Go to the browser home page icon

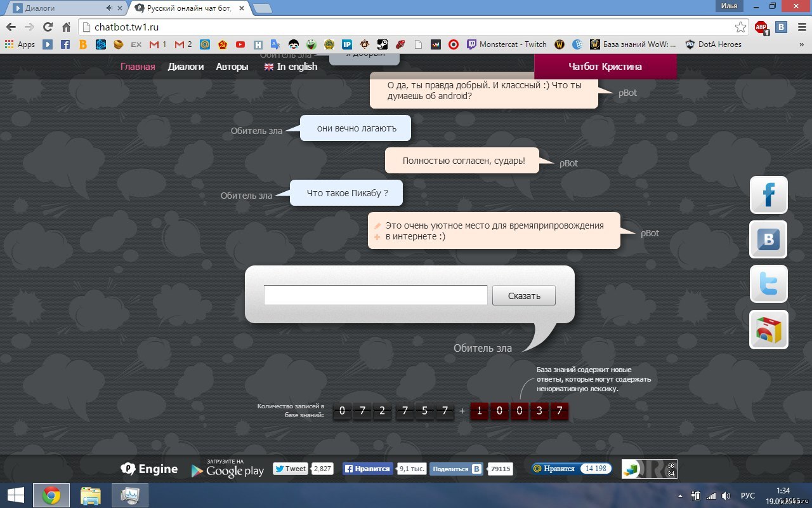point(66,27)
